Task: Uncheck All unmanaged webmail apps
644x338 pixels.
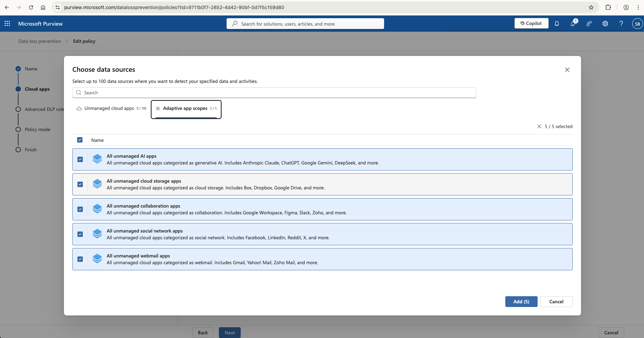Action: [x=80, y=259]
